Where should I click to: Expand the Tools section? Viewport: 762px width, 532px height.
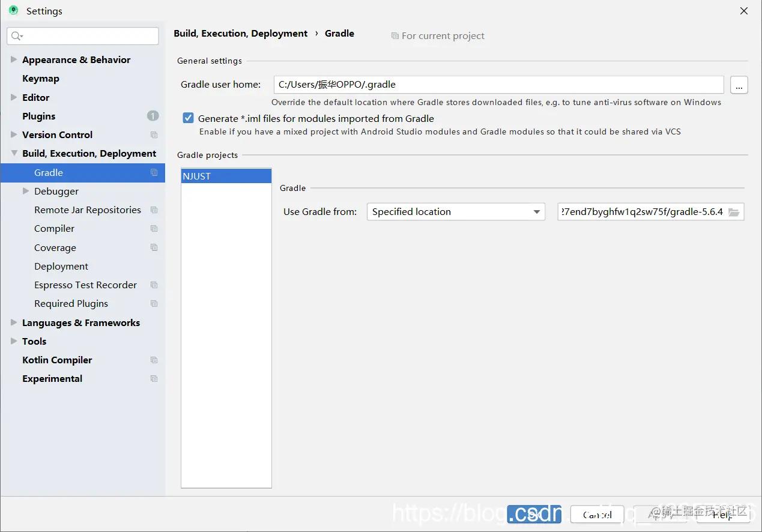[x=14, y=341]
